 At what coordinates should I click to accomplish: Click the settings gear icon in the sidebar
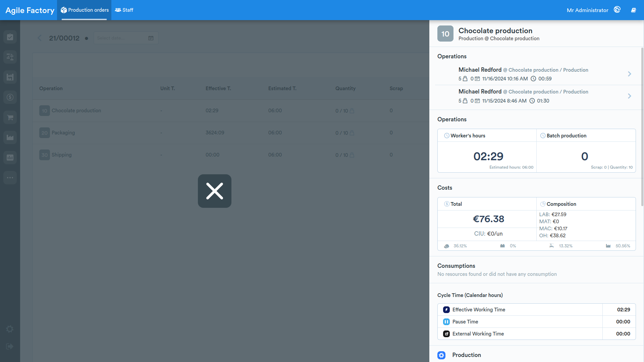pos(10,329)
